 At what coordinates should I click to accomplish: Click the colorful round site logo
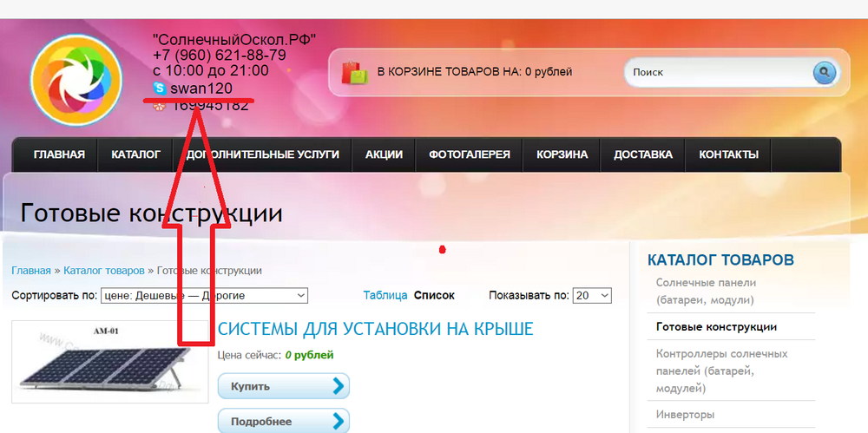73,81
